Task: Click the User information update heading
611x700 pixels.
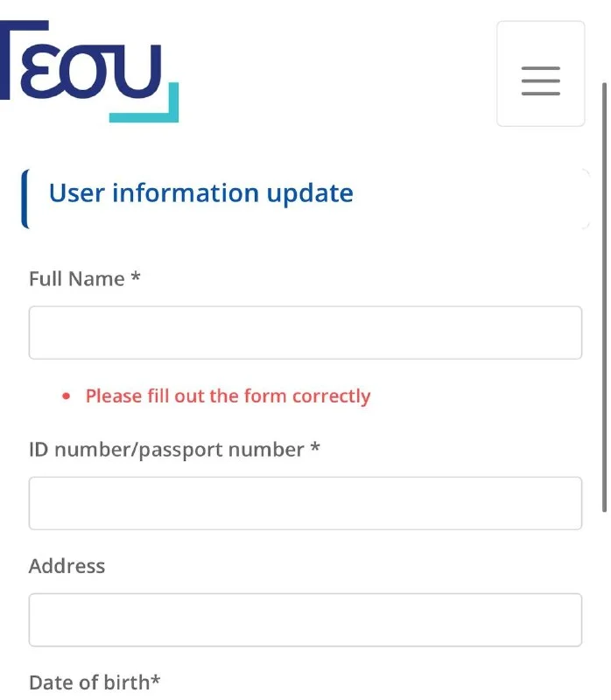Action: coord(201,193)
